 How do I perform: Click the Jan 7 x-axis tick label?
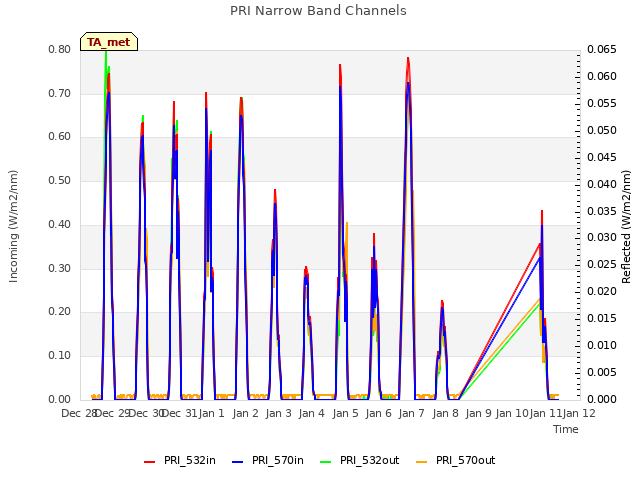(412, 413)
